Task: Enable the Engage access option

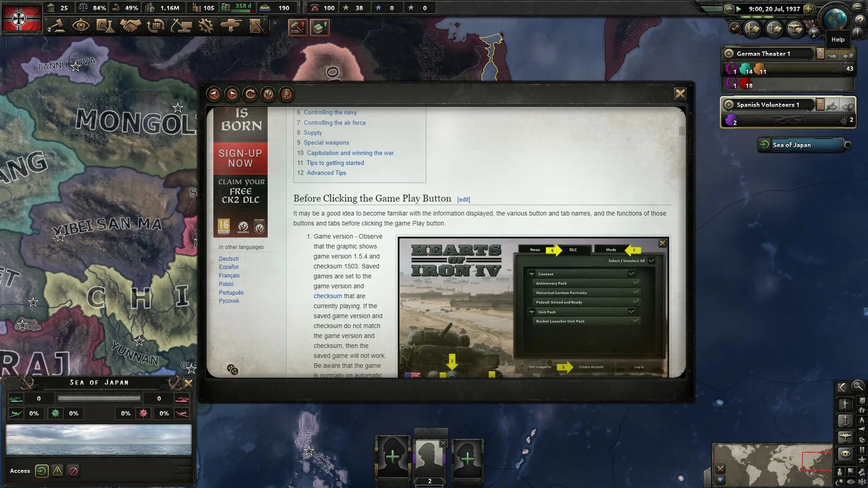Action: tap(42, 471)
